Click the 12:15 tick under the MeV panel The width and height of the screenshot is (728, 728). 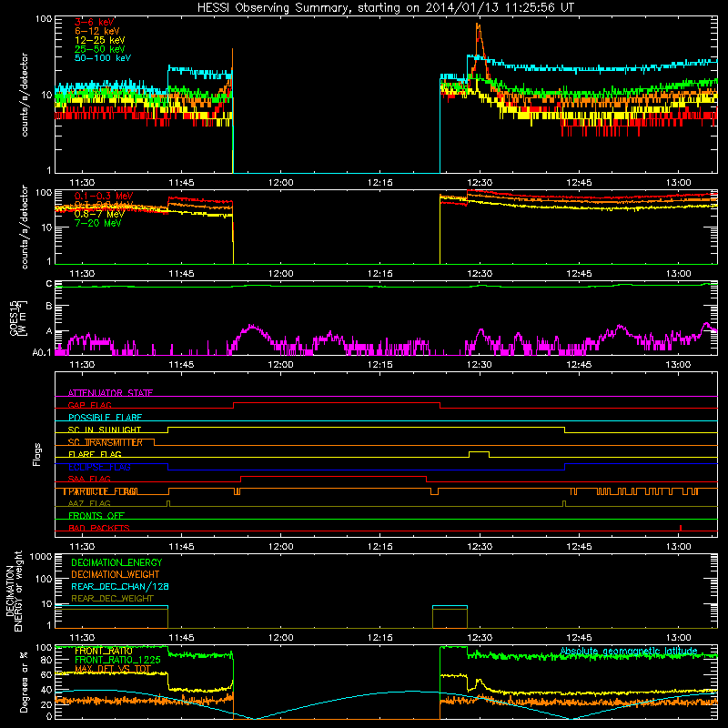click(x=379, y=274)
